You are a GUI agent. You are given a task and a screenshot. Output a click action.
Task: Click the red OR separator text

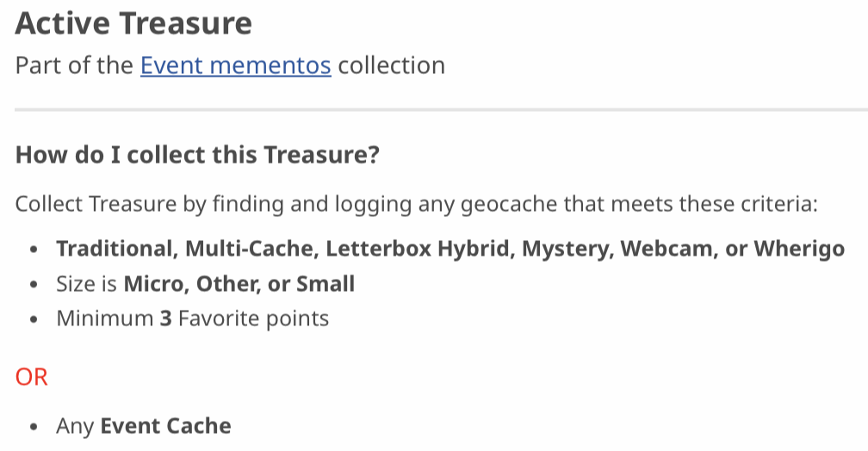32,377
